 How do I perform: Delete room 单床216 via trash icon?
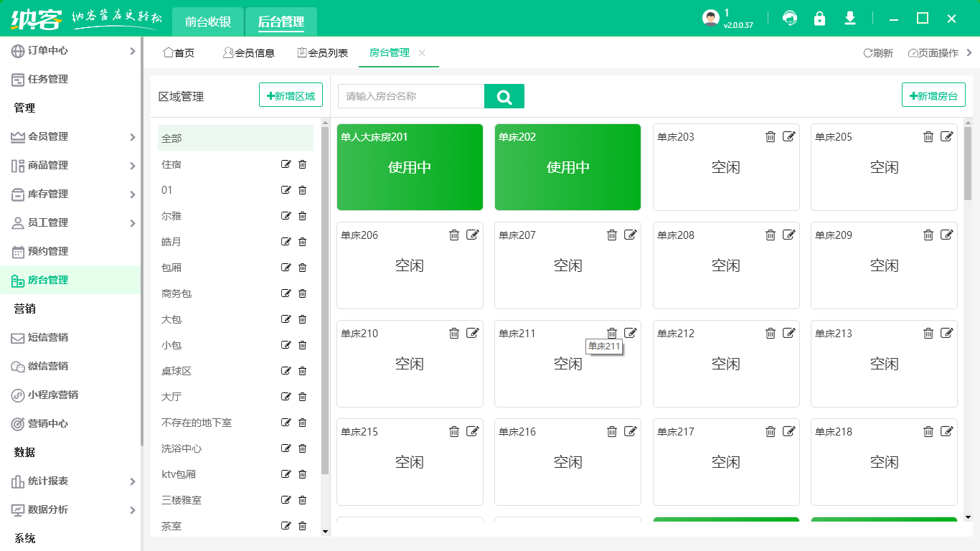612,431
